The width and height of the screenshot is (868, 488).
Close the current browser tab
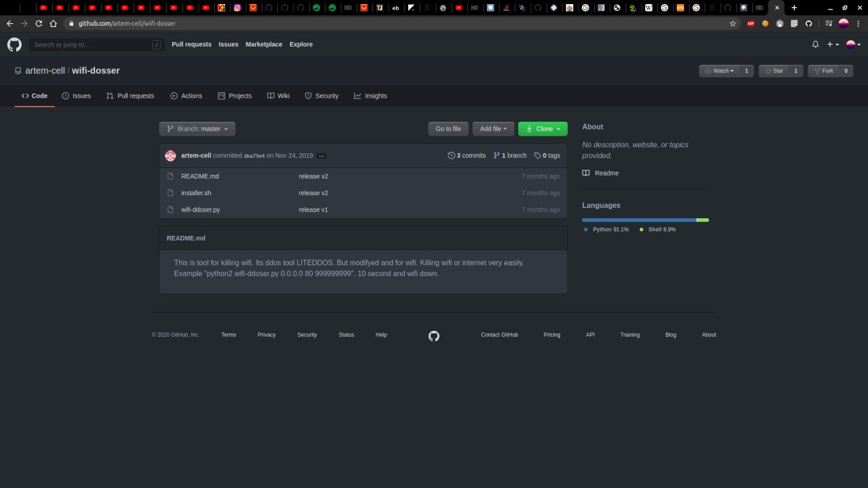point(777,7)
